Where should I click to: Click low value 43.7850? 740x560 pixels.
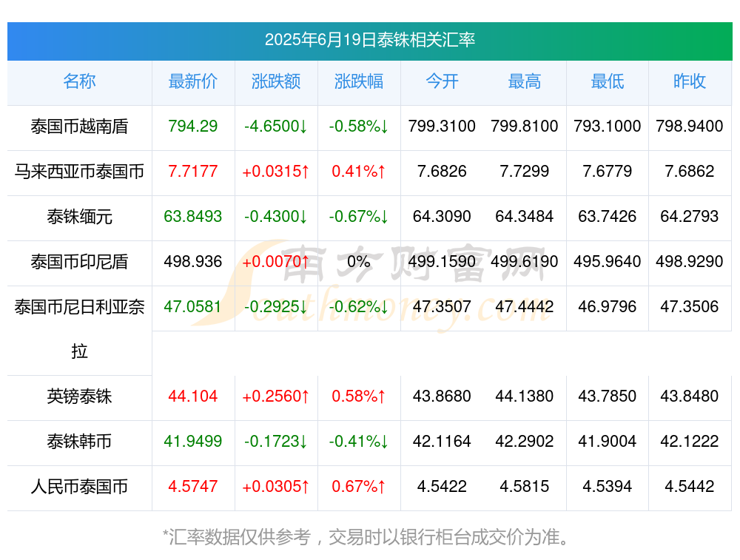click(x=608, y=397)
